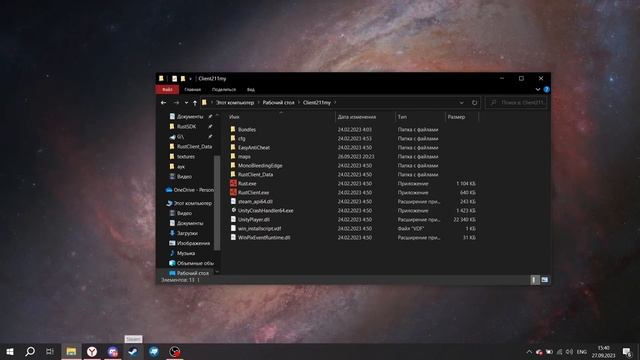Click the Back navigation arrow
Viewport: 640px width, 360px height.
(x=164, y=102)
